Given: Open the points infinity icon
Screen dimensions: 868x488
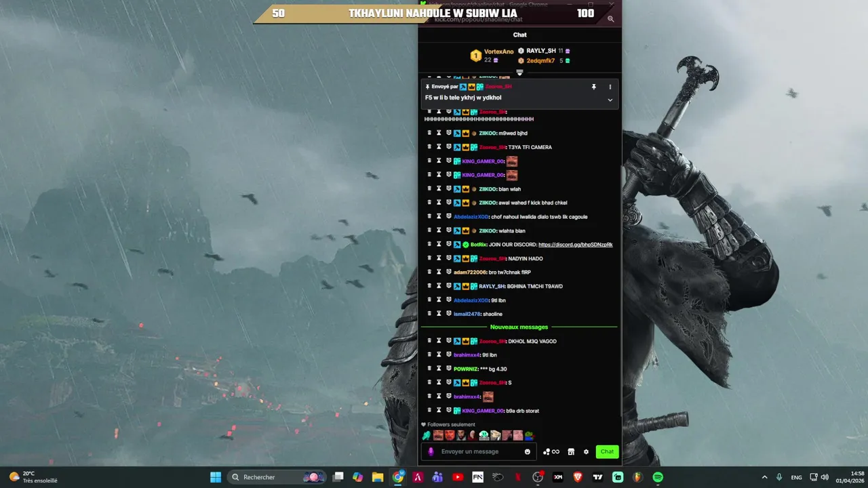Looking at the screenshot, I should pyautogui.click(x=551, y=451).
